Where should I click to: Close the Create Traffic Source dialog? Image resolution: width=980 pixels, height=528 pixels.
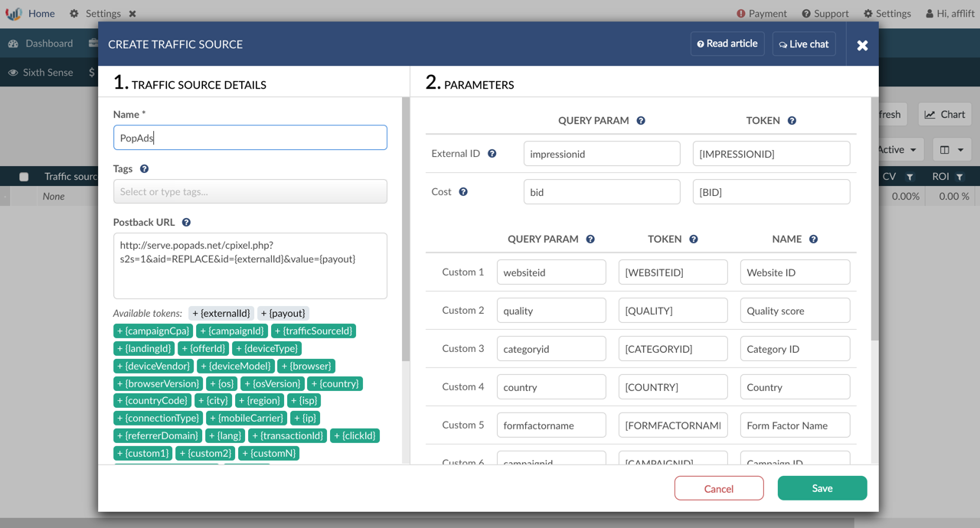(862, 45)
